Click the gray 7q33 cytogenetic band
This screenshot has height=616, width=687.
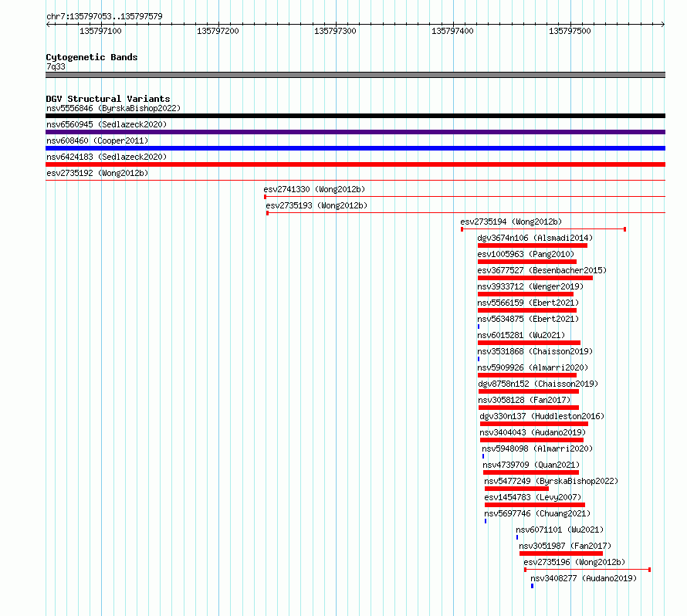tap(355, 75)
